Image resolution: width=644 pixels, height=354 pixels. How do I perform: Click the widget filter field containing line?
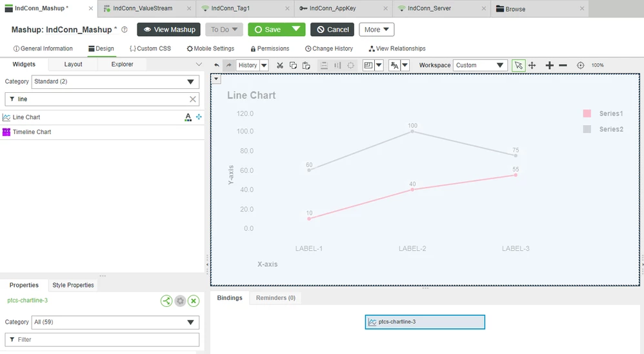[x=102, y=99]
